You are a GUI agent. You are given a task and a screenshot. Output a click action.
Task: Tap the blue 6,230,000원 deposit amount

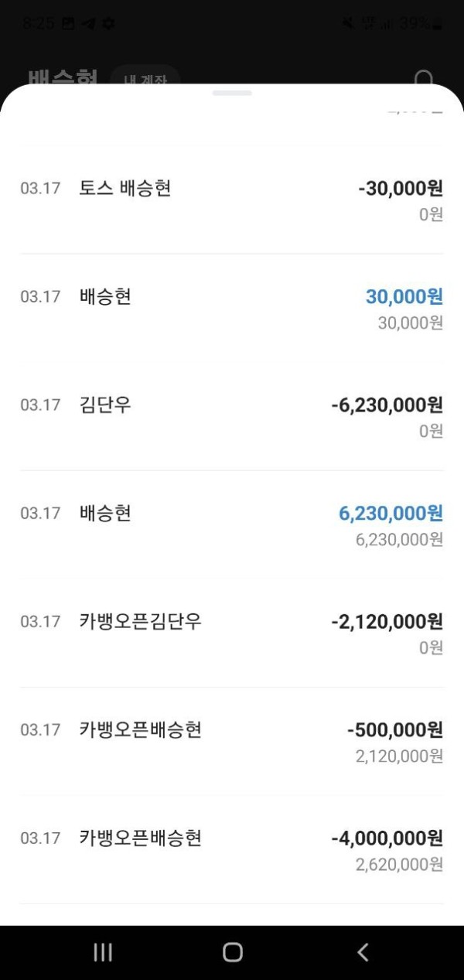[391, 513]
